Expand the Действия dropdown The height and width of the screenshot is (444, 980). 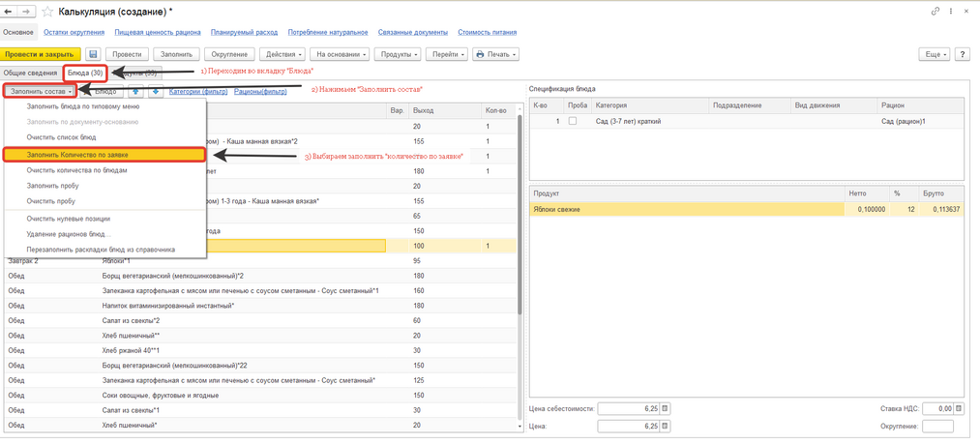click(x=282, y=55)
